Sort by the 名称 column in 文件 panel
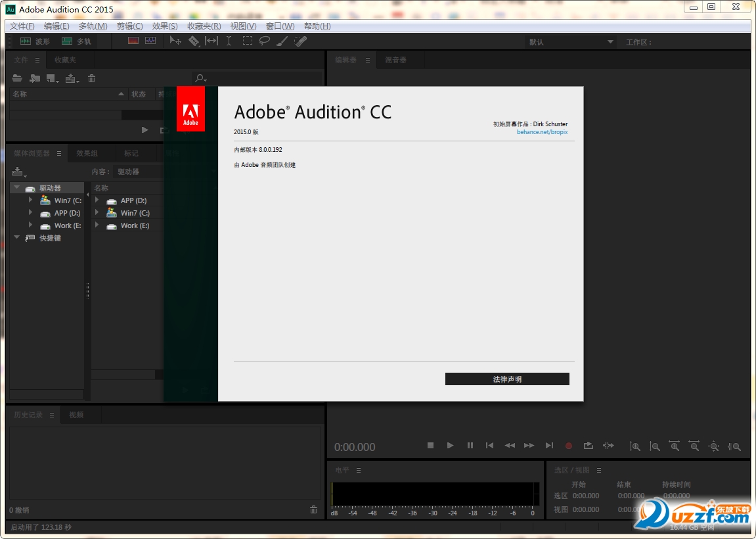756x539 pixels. [x=68, y=94]
